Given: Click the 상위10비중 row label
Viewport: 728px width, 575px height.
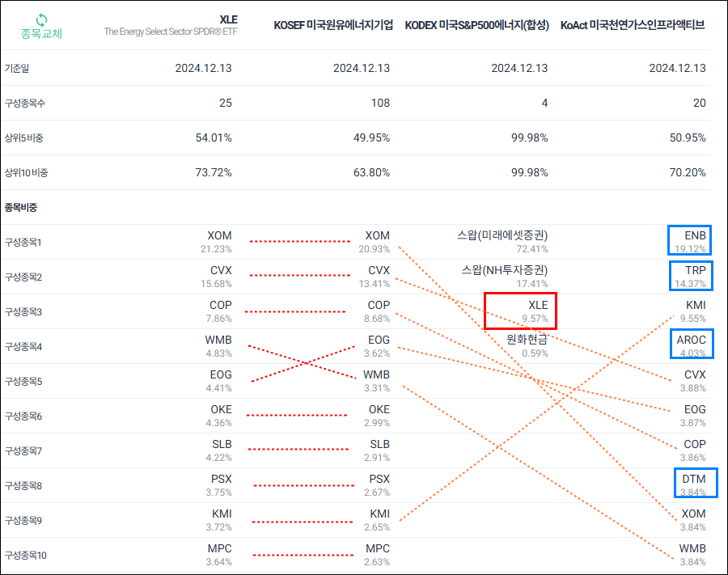Looking at the screenshot, I should [x=26, y=172].
